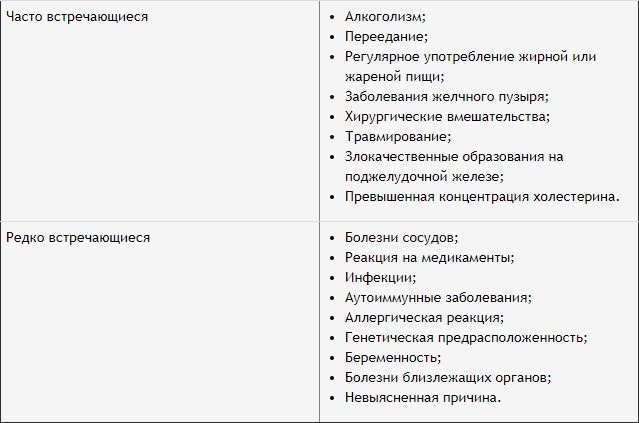
Task: Click the "Аллергическая реакция" entry
Action: click(x=424, y=317)
